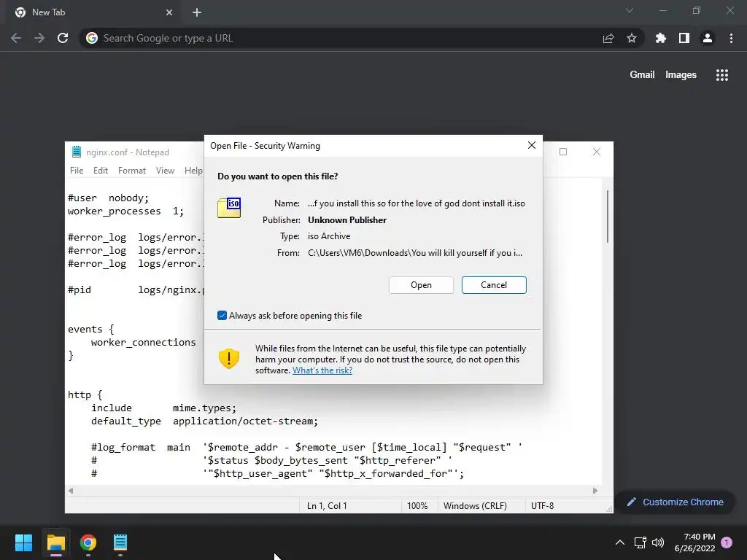
Task: Click Customize Chrome button
Action: tap(675, 502)
